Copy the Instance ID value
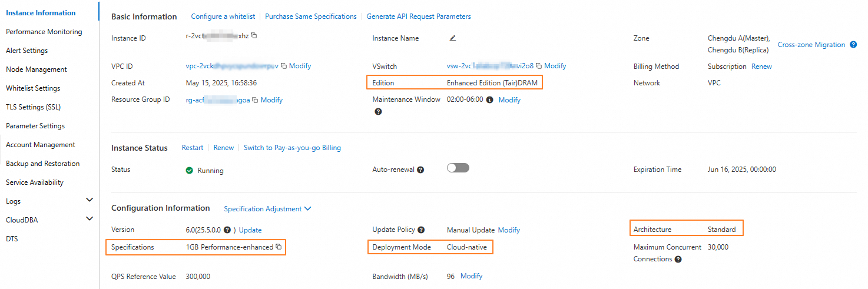868x289 pixels. point(254,35)
